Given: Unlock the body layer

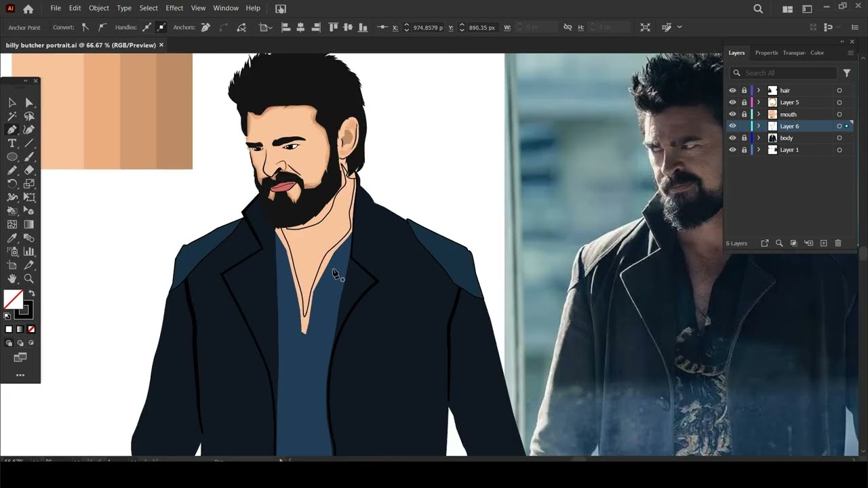Looking at the screenshot, I should click(744, 138).
